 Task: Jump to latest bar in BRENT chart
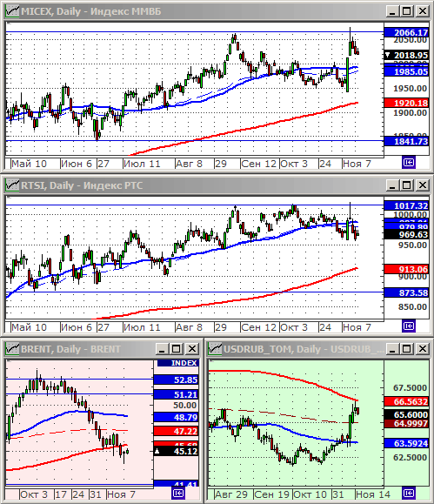click(178, 493)
